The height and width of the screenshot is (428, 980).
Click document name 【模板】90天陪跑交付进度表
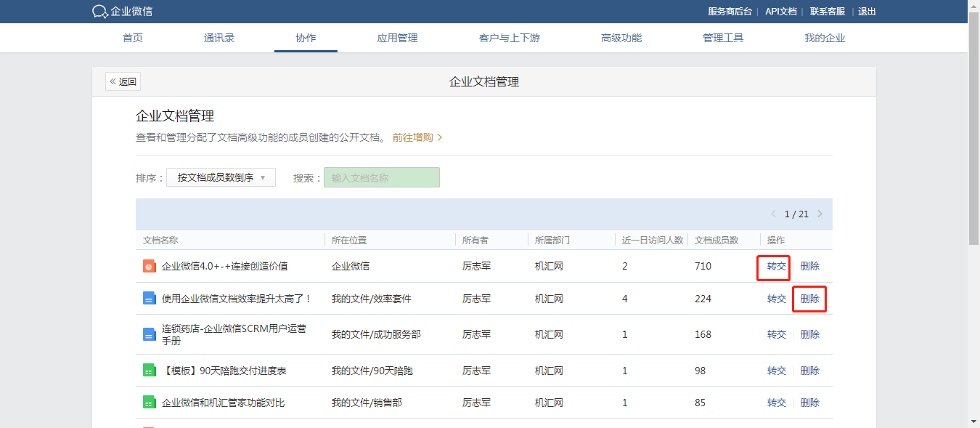(x=224, y=371)
